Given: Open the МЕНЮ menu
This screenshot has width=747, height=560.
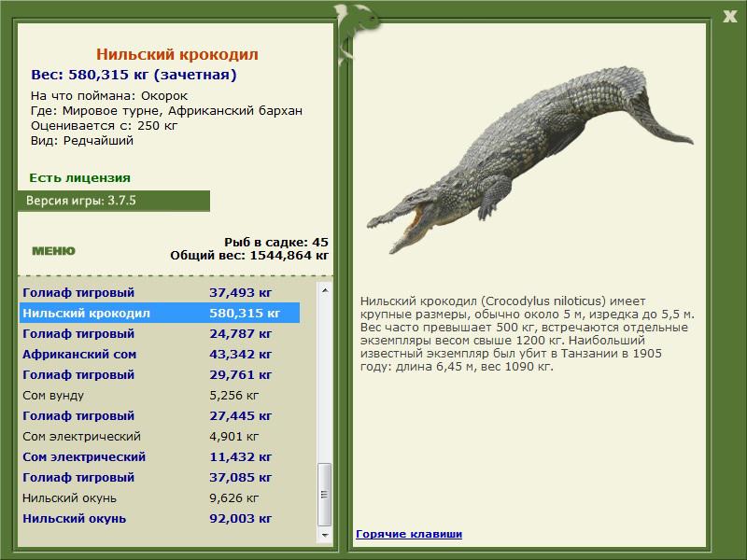Looking at the screenshot, I should click(x=53, y=250).
